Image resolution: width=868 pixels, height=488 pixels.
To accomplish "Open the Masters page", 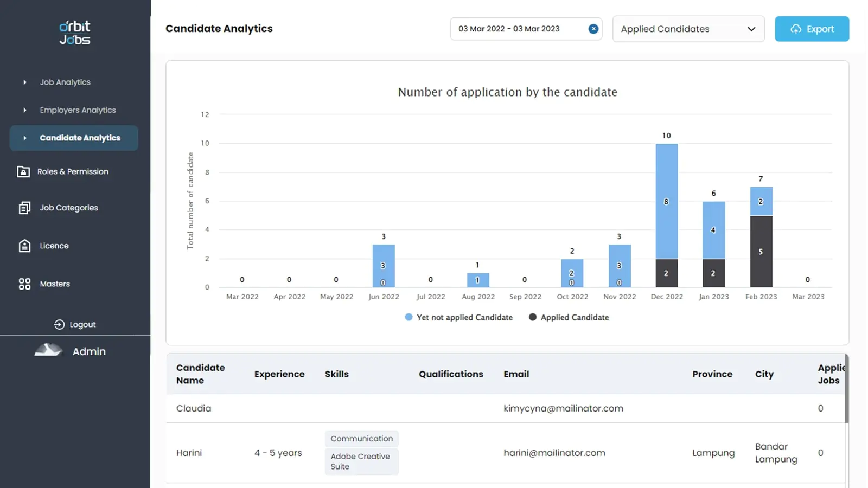I will tap(55, 284).
